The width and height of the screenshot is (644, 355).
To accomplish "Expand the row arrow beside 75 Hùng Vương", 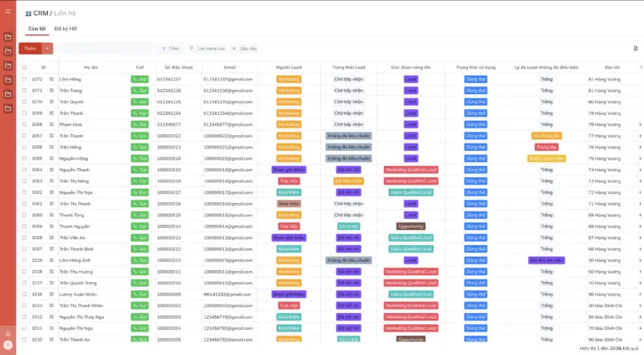I will [640, 158].
